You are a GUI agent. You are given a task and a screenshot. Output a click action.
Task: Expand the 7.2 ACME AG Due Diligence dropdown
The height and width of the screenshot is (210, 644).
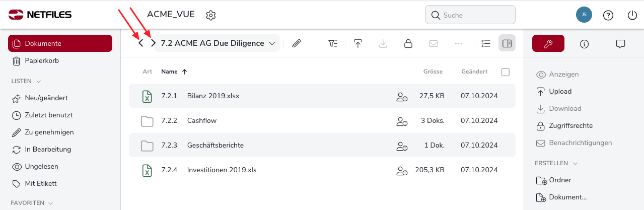tap(272, 44)
